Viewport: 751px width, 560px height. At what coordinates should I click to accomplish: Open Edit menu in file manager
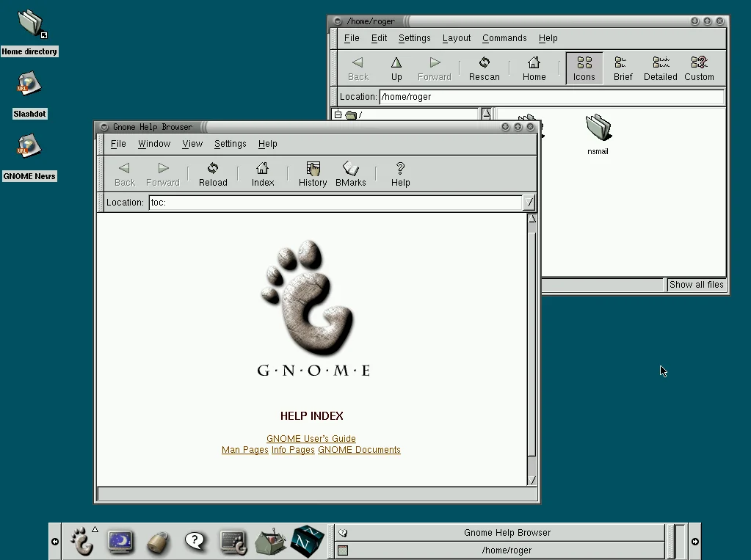point(379,38)
